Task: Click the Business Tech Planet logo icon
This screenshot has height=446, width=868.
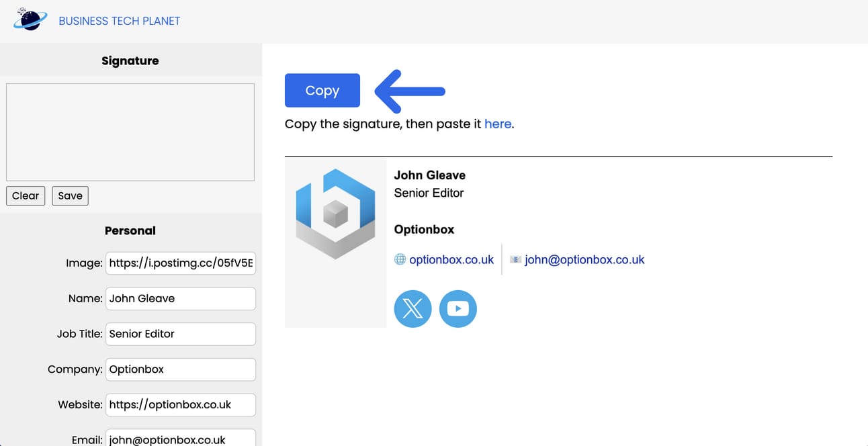Action: 30,19
